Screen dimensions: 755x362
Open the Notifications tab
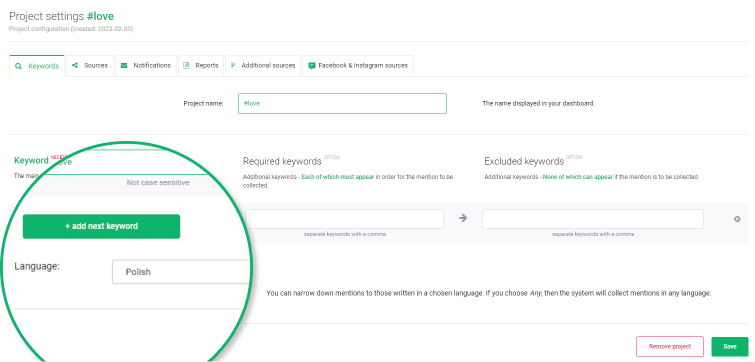pyautogui.click(x=146, y=65)
